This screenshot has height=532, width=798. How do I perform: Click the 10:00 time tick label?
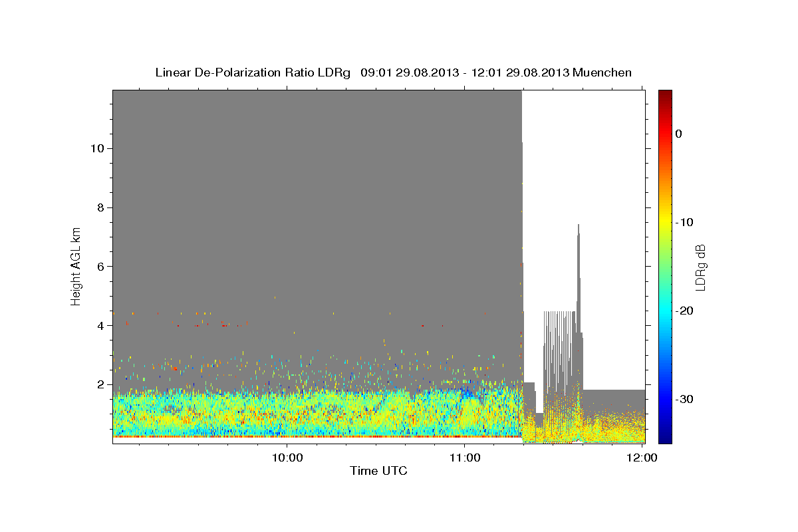tap(287, 458)
